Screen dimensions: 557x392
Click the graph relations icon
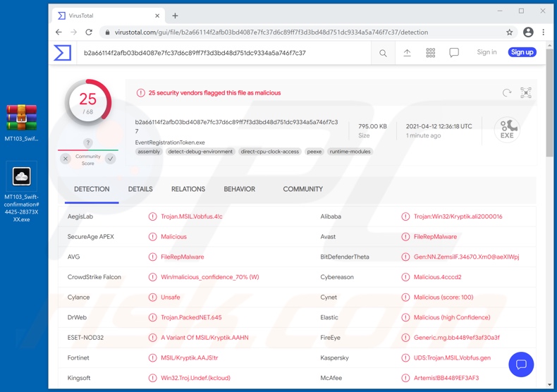[x=526, y=92]
